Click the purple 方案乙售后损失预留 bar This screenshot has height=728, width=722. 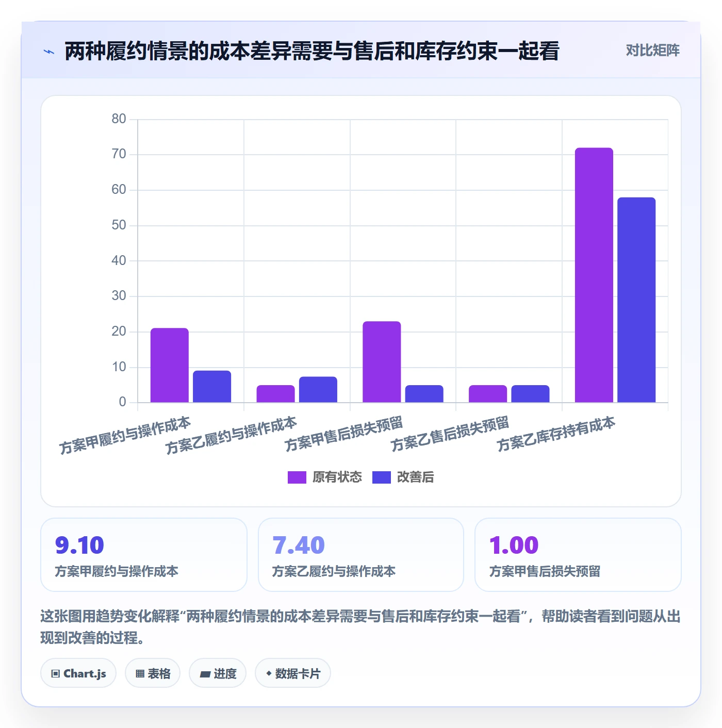(x=488, y=394)
